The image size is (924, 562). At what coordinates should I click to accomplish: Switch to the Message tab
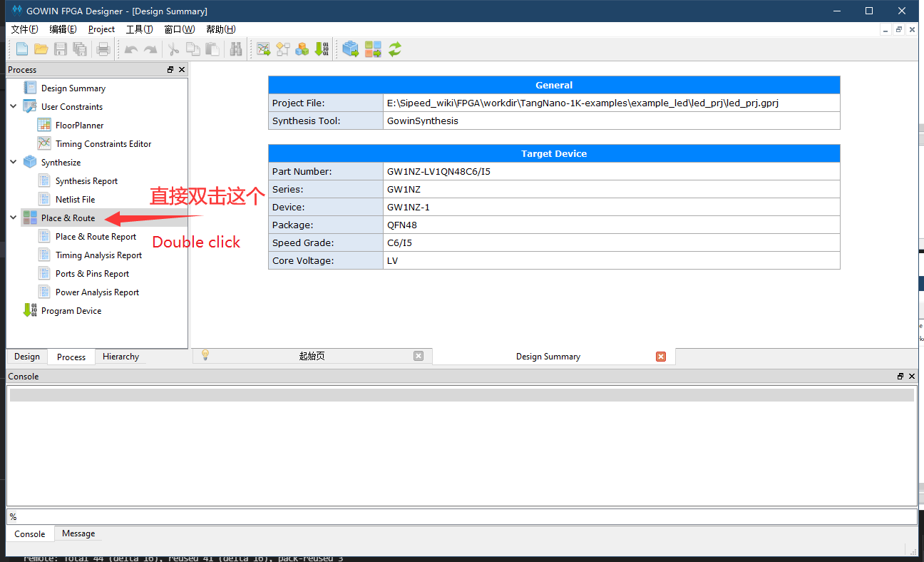tap(78, 533)
